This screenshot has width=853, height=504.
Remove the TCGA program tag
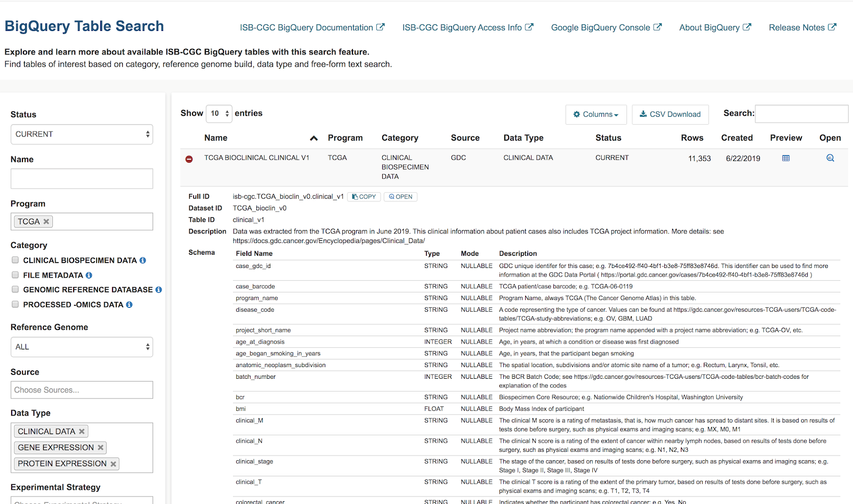(x=46, y=222)
